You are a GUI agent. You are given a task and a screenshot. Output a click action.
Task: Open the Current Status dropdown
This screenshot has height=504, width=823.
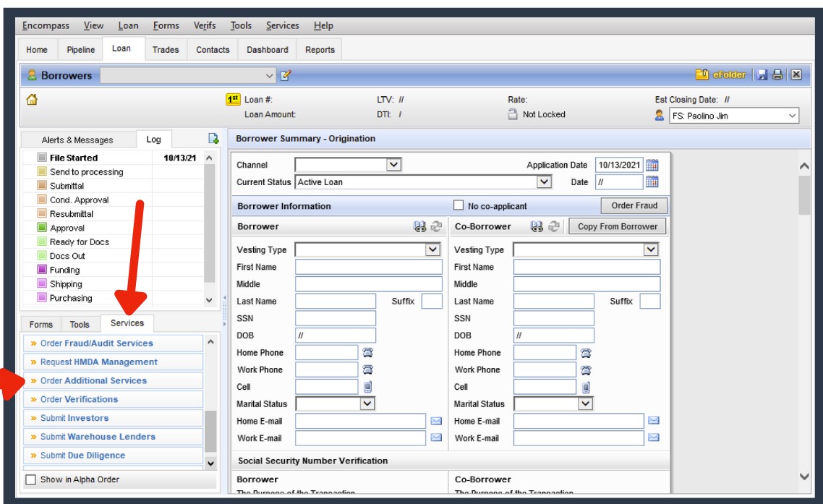(545, 181)
